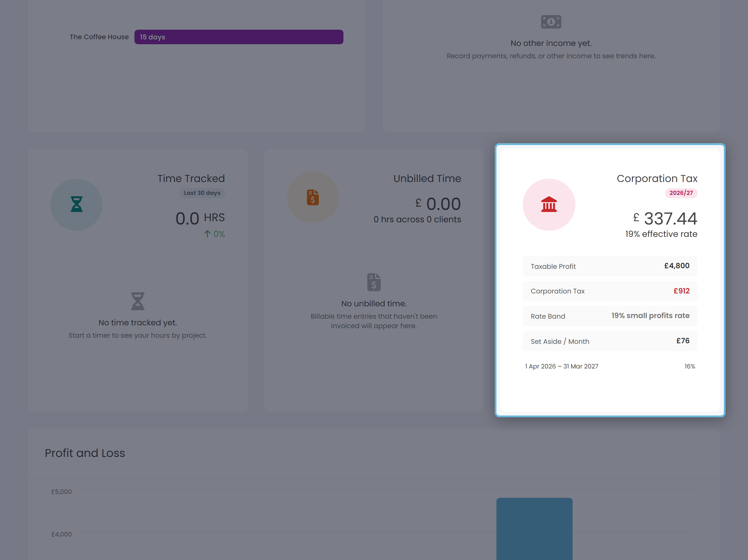Click the Rate Band label
Screen dimensions: 748x560
click(x=548, y=316)
